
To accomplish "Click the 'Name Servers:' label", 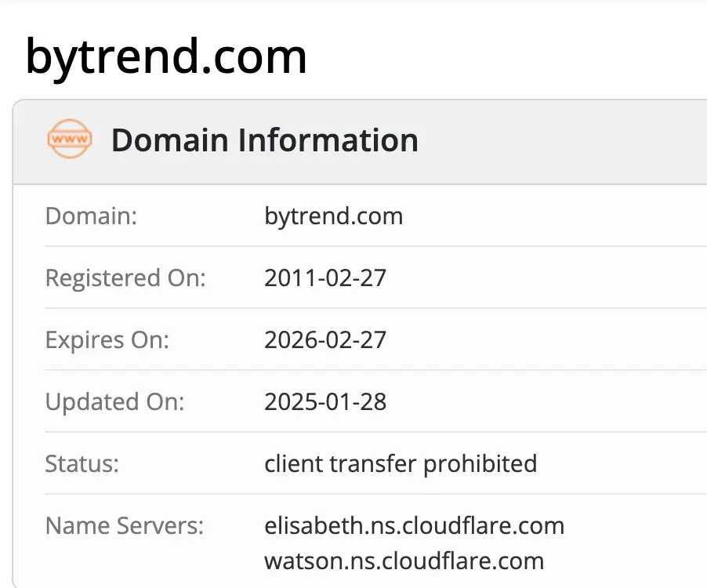I will pyautogui.click(x=125, y=525).
